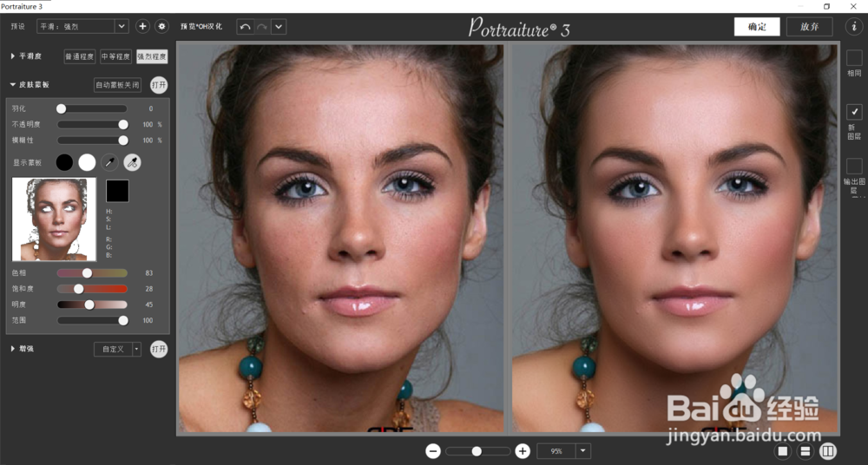The height and width of the screenshot is (465, 868).
Task: Open the undo history dropdown arrow
Action: [279, 27]
